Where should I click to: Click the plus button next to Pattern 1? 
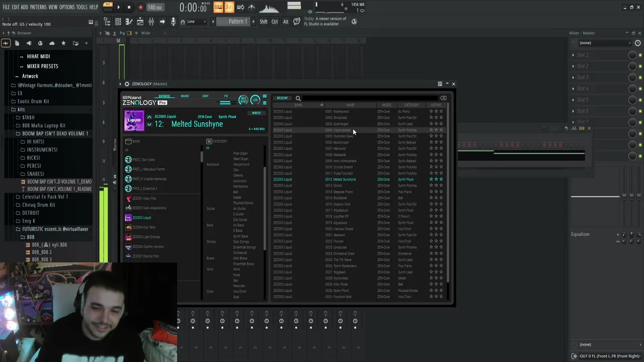point(253,22)
